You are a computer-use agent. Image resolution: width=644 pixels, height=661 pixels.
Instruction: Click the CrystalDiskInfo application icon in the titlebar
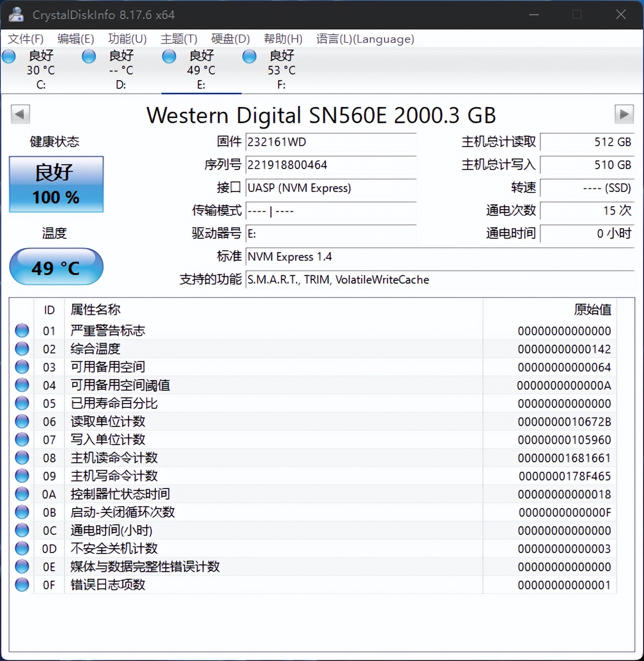pos(16,14)
